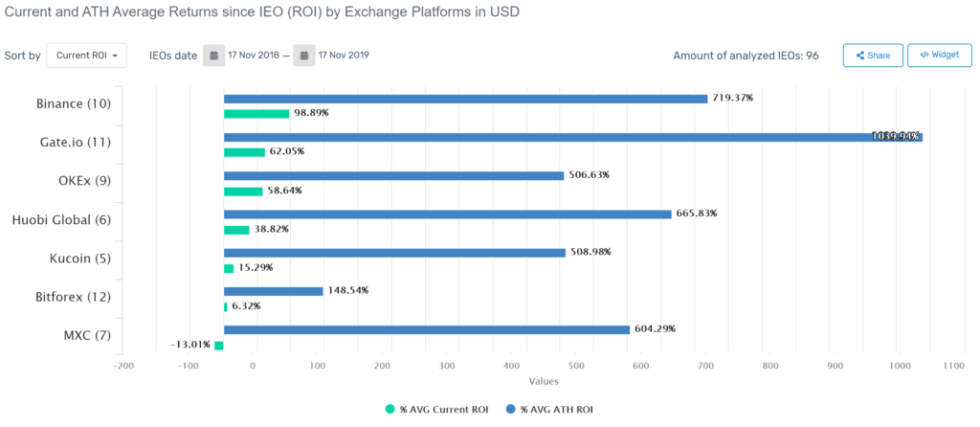Image resolution: width=980 pixels, height=427 pixels.
Task: Click the 58.64% value label
Action: tap(284, 191)
